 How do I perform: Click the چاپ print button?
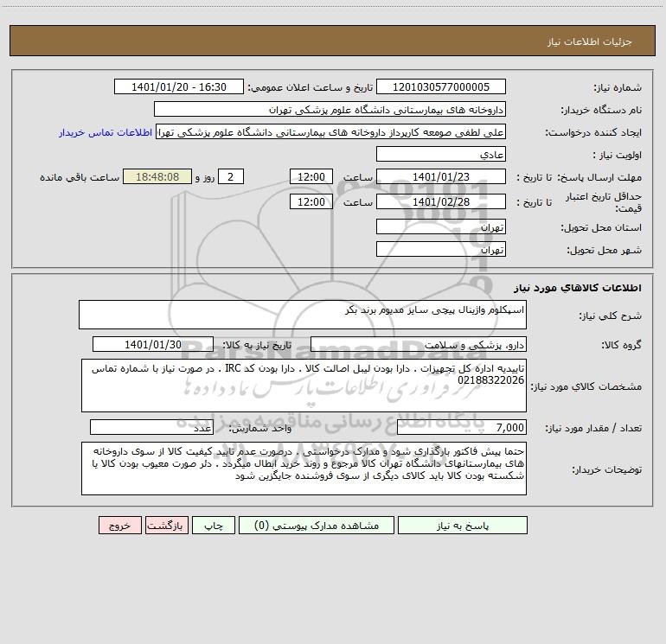pyautogui.click(x=214, y=525)
